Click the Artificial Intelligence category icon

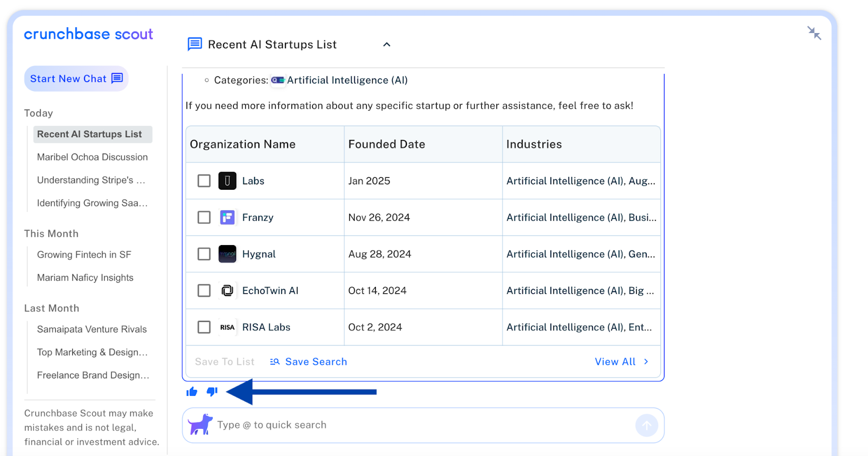point(278,80)
